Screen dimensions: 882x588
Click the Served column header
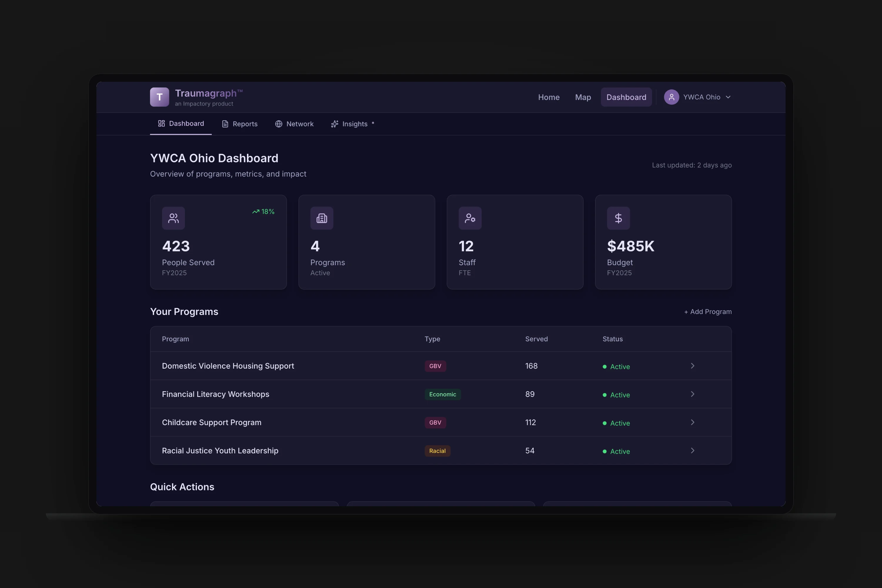(536, 339)
